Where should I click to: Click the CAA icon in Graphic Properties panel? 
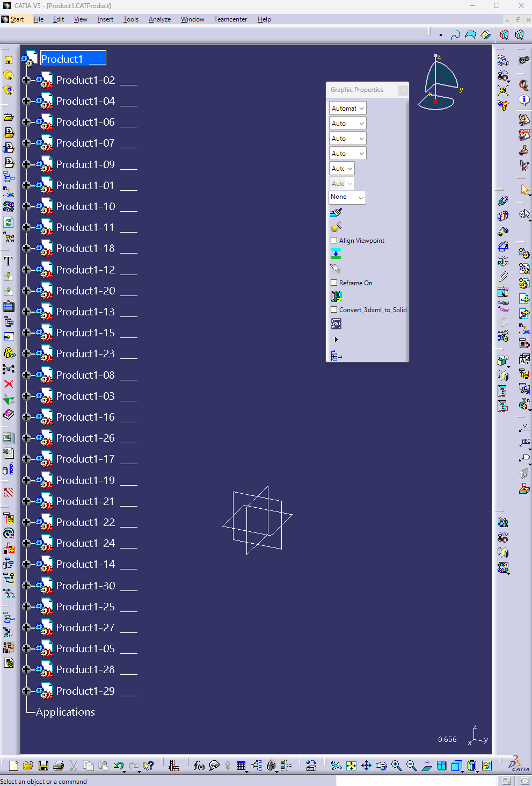[336, 296]
